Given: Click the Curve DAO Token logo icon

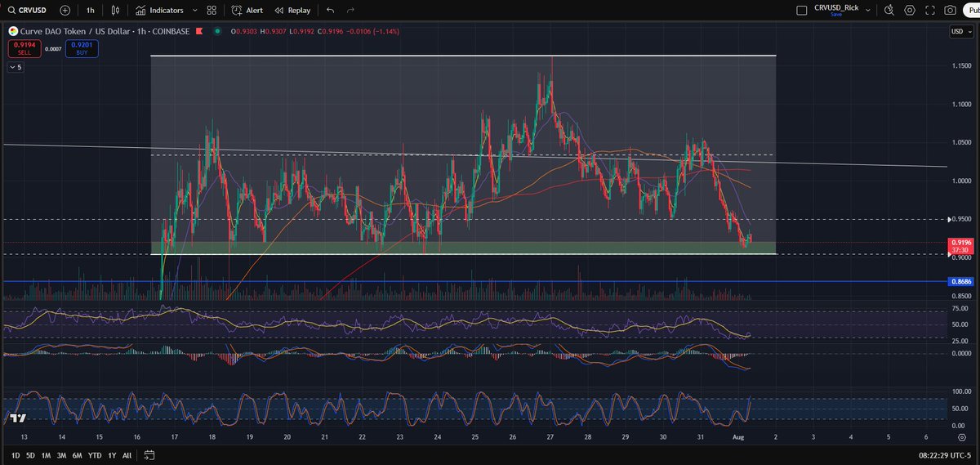Looking at the screenshot, I should (x=13, y=31).
